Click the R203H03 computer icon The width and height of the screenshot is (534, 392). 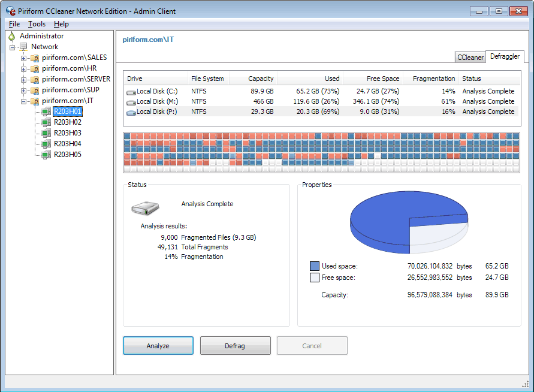(46, 133)
